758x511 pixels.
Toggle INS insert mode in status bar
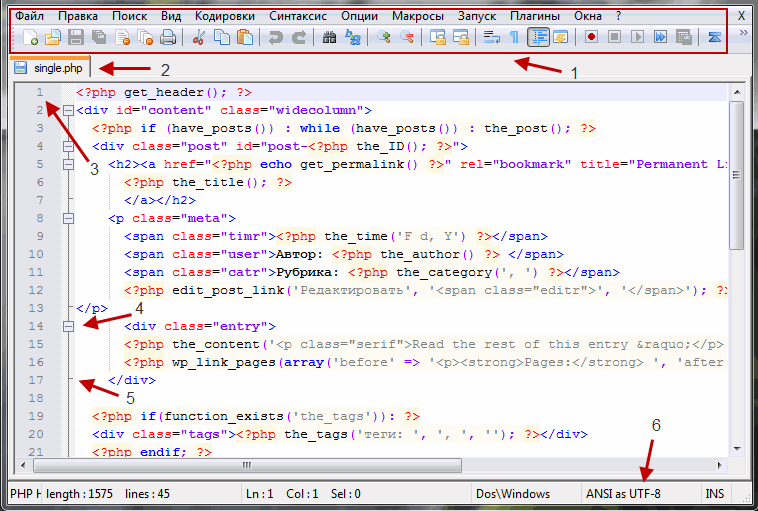coord(714,494)
